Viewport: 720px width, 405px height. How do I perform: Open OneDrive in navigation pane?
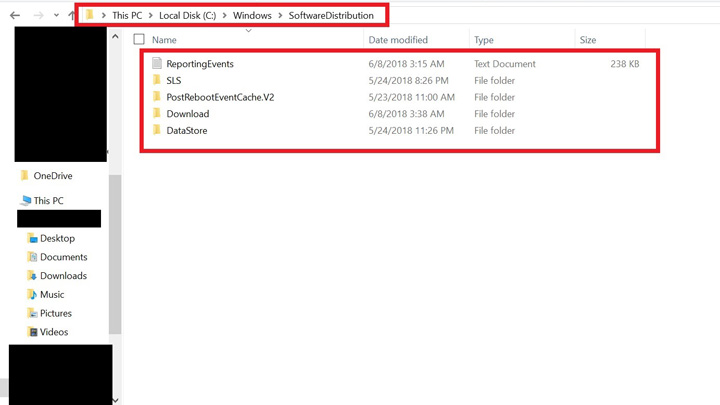53,176
